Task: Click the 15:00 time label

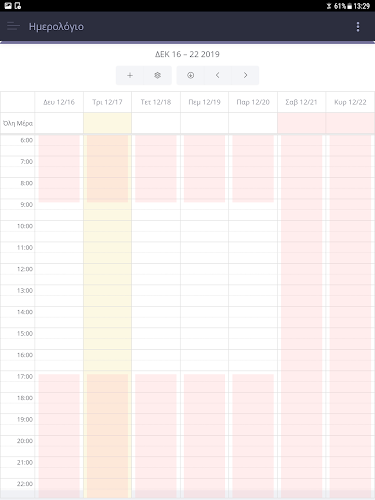Action: (25, 334)
